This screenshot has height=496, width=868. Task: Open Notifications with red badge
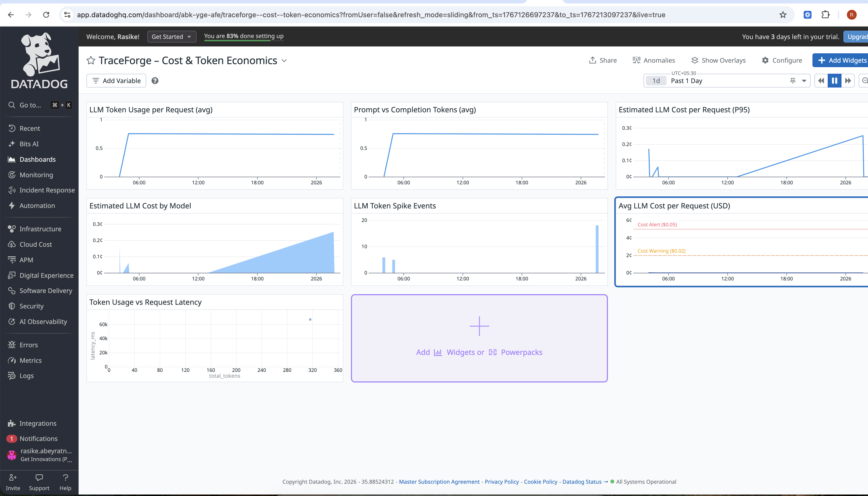pyautogui.click(x=38, y=438)
